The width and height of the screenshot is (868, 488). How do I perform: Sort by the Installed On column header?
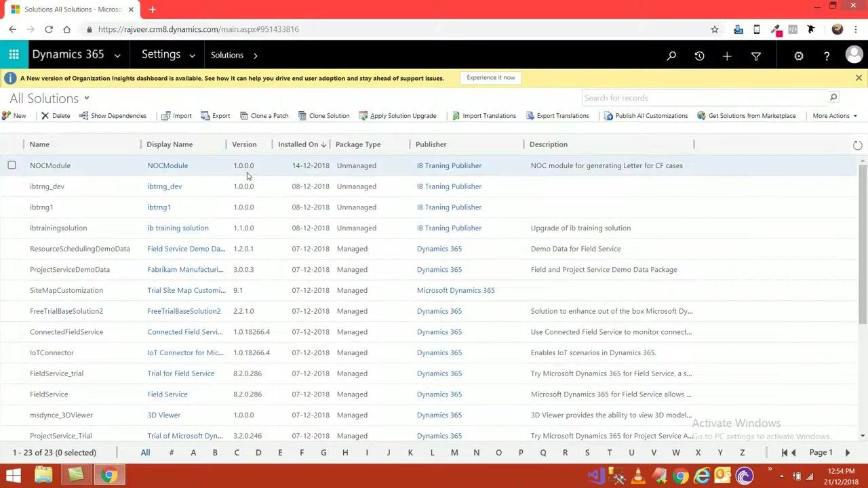coord(302,144)
